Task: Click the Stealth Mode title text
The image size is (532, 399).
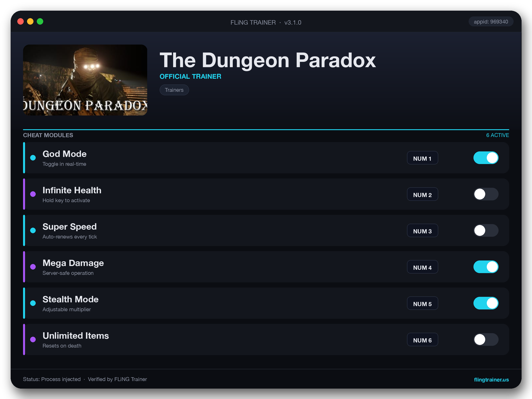Action: click(x=70, y=299)
